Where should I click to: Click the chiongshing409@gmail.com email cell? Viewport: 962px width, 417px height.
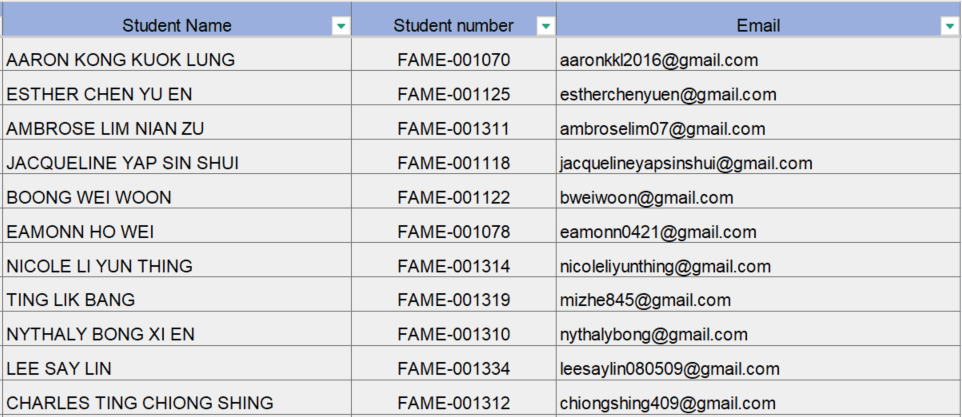(667, 403)
